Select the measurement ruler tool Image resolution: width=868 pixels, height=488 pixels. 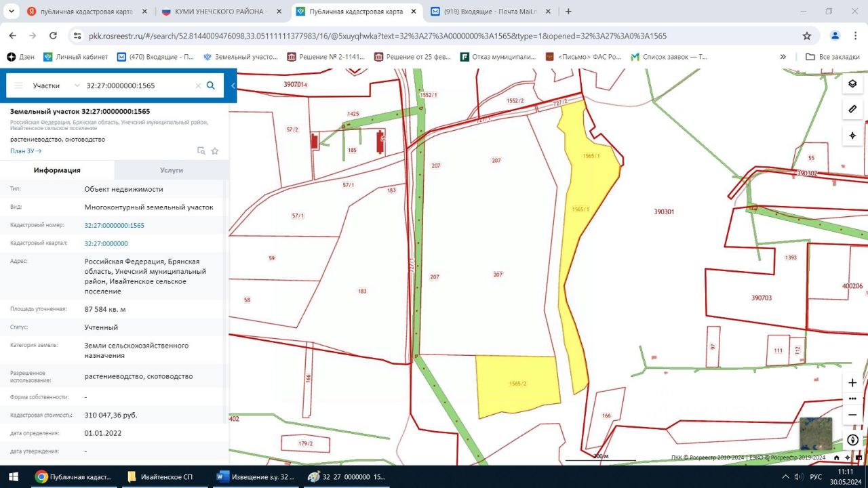click(x=852, y=109)
